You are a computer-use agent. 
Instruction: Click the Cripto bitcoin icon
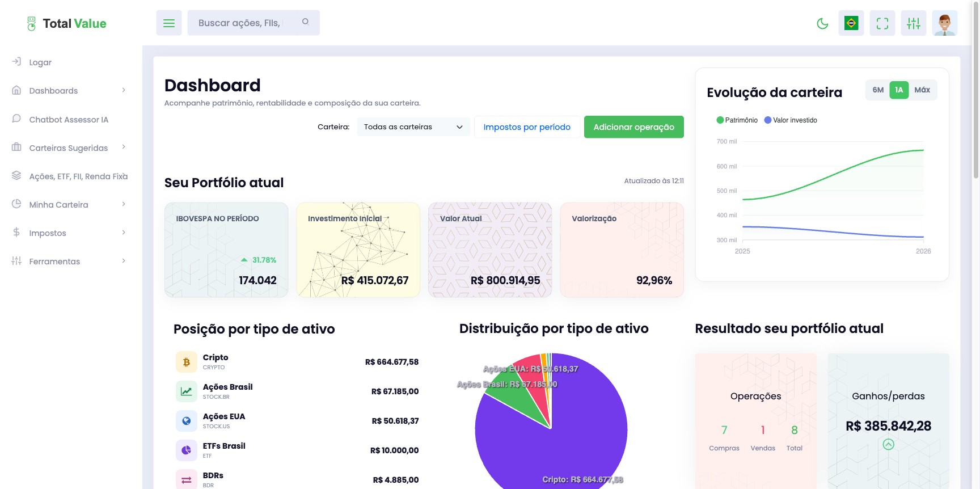point(186,362)
